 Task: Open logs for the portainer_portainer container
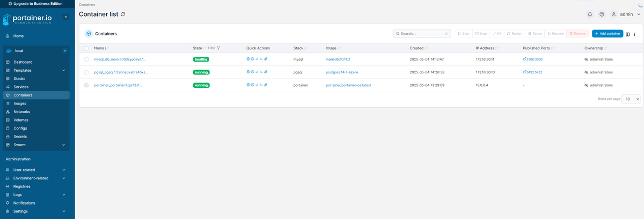click(x=248, y=85)
